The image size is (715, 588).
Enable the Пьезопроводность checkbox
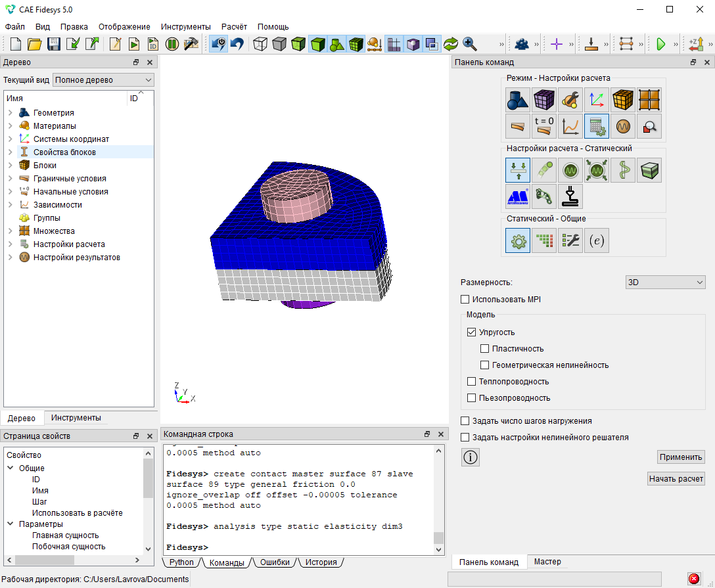471,398
